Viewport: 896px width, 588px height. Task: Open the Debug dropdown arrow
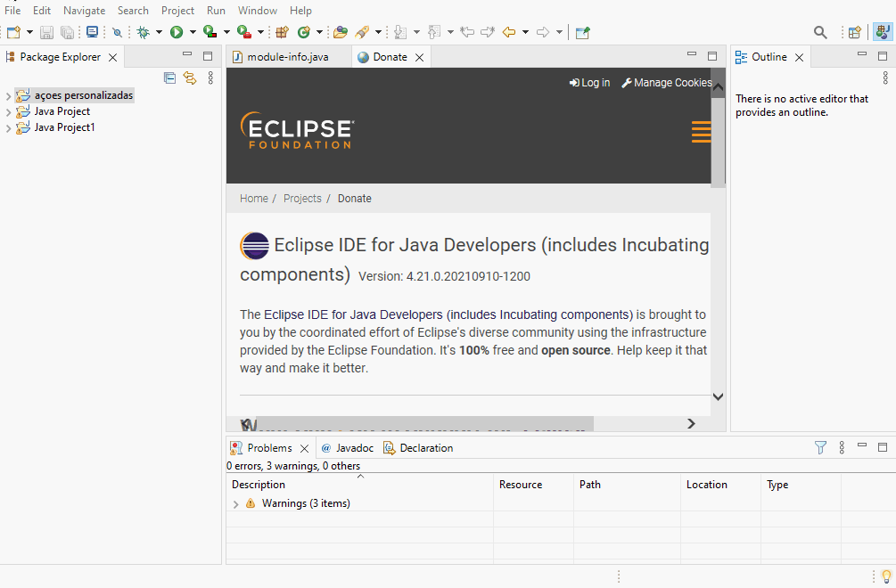pyautogui.click(x=159, y=33)
